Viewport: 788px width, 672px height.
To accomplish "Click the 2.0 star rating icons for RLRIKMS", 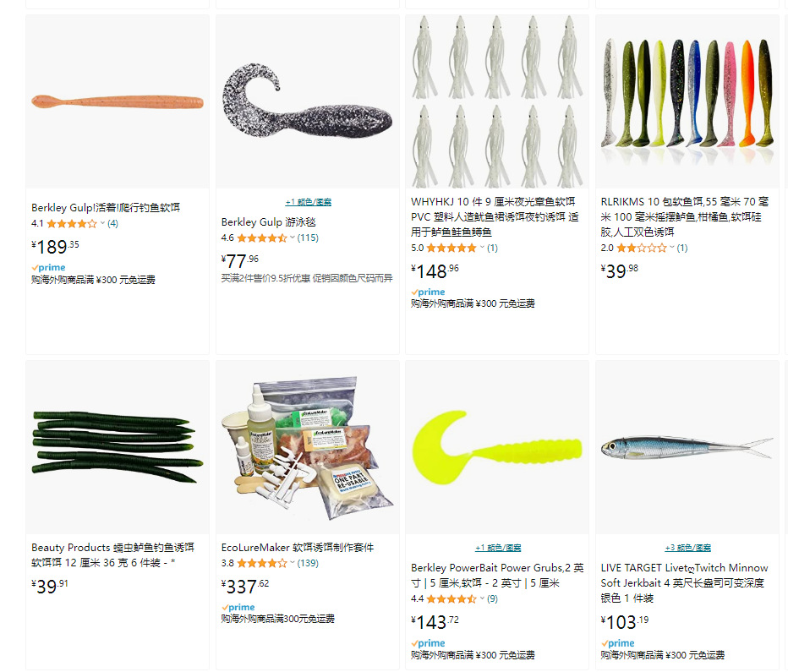I will 642,248.
